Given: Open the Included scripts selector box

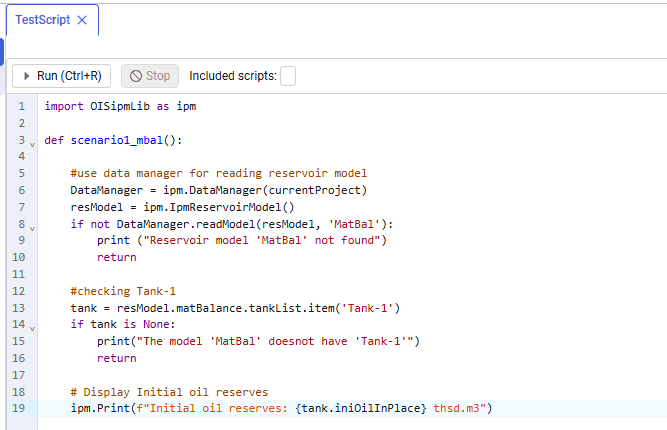Looking at the screenshot, I should tap(288, 76).
